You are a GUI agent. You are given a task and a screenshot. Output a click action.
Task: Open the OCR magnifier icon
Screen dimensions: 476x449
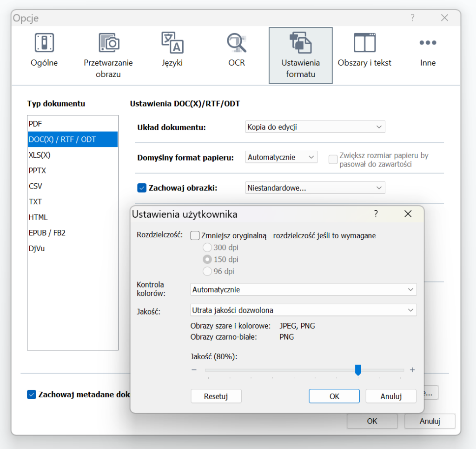[236, 43]
